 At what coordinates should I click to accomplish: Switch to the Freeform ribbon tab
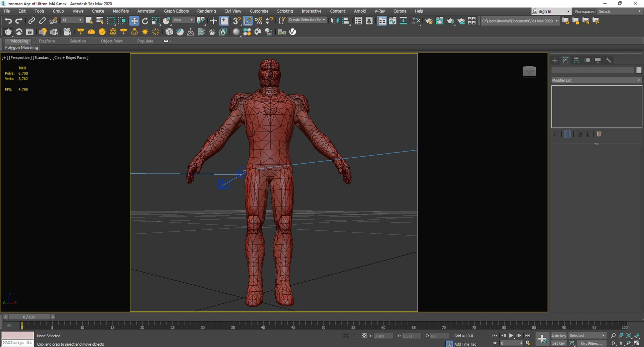tap(47, 41)
